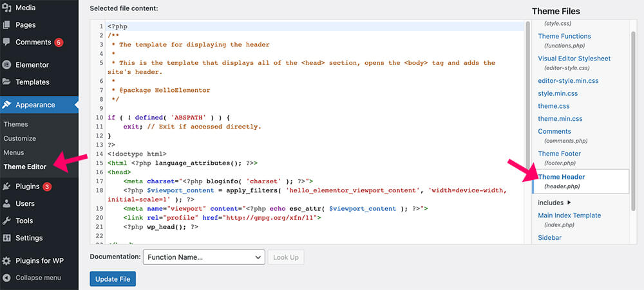Click '(style.css)' file name text
The image size is (644, 290).
pyautogui.click(x=558, y=24)
